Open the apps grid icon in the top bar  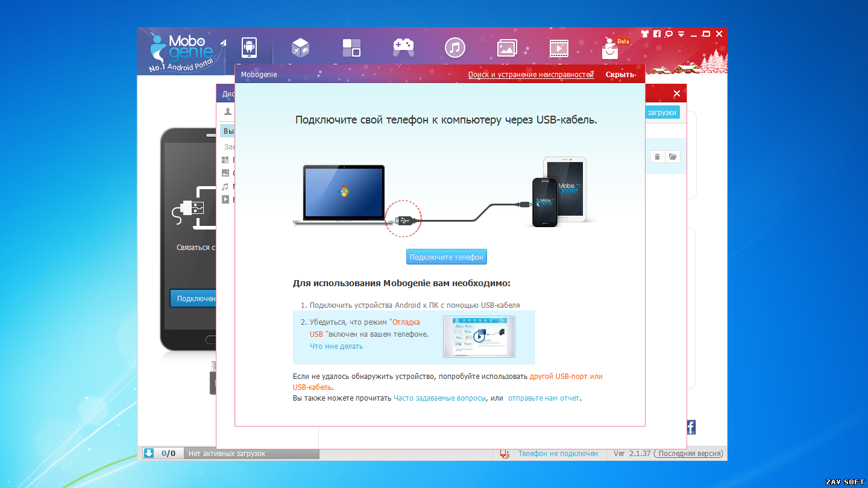tap(351, 48)
